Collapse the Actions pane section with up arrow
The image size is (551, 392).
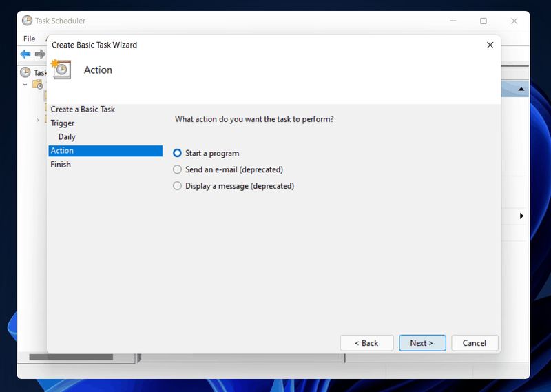pos(521,89)
